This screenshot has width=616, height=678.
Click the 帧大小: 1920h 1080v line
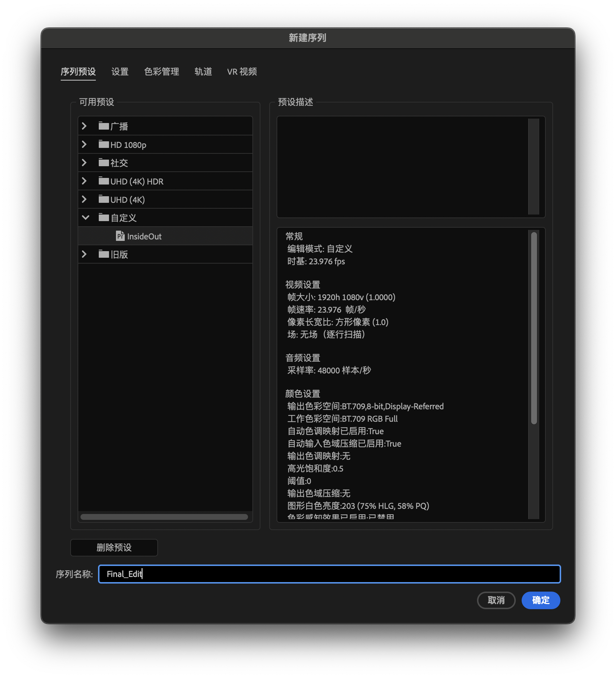341,297
